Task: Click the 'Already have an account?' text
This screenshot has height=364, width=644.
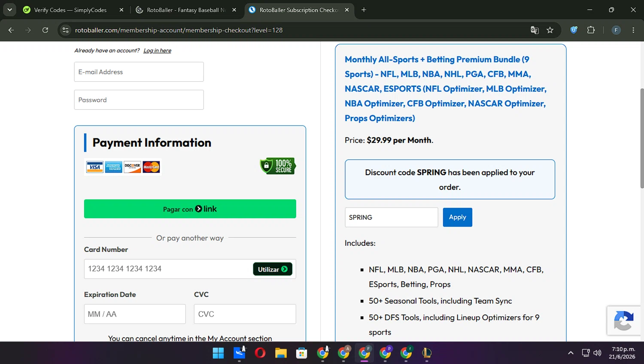Action: 107,50
